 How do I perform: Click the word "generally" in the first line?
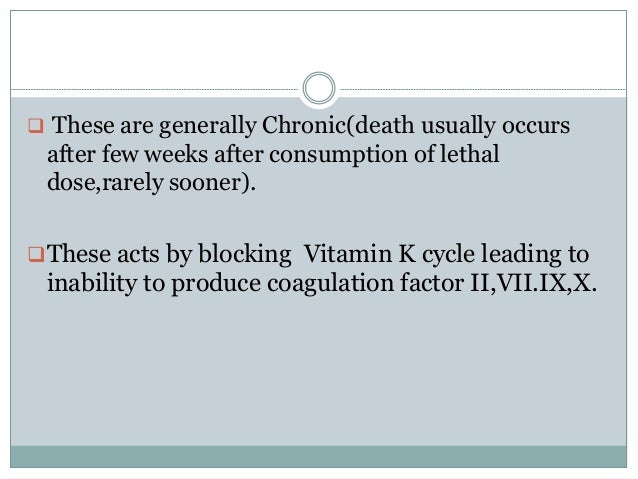(x=208, y=126)
